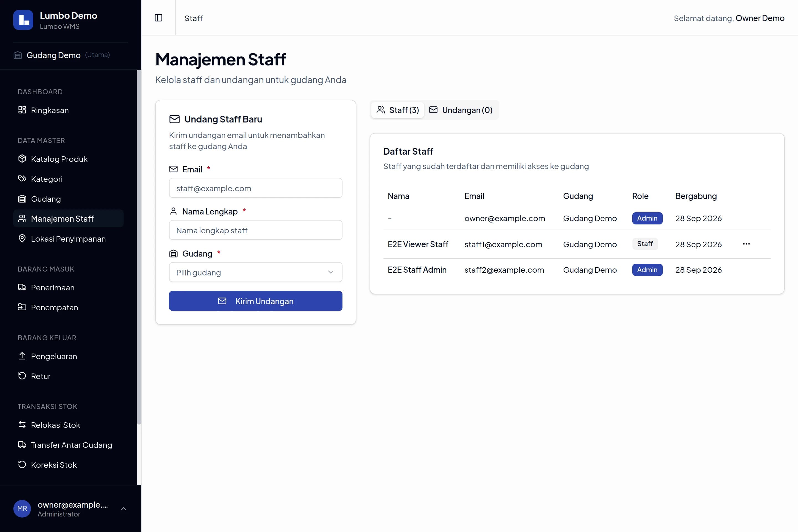Click the sidebar scrollbar
The height and width of the screenshot is (532, 798).
(139, 247)
